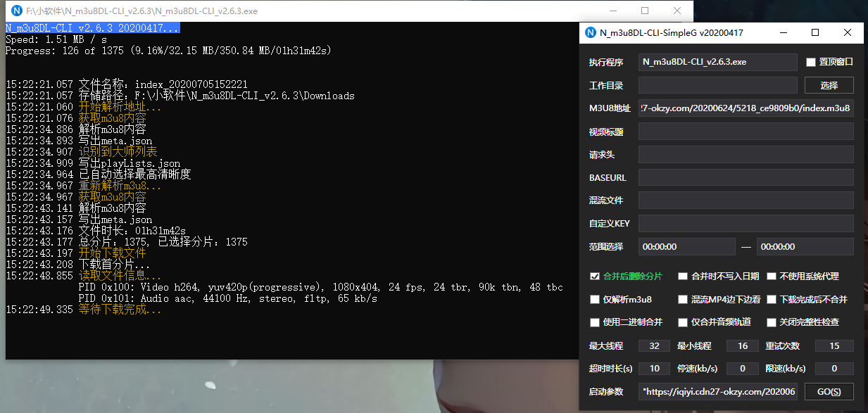Click the GO(S) button
Viewport: 868px width, 413px height.
(829, 391)
